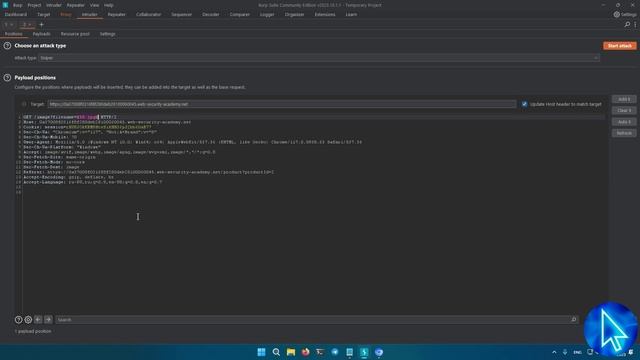Click the Cookie session header line

[87, 127]
